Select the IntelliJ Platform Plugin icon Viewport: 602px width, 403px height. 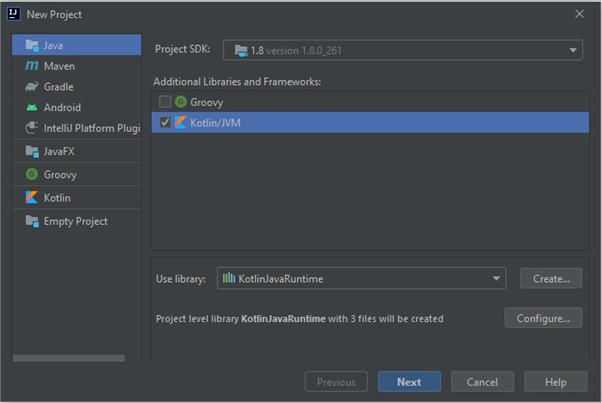(x=30, y=128)
